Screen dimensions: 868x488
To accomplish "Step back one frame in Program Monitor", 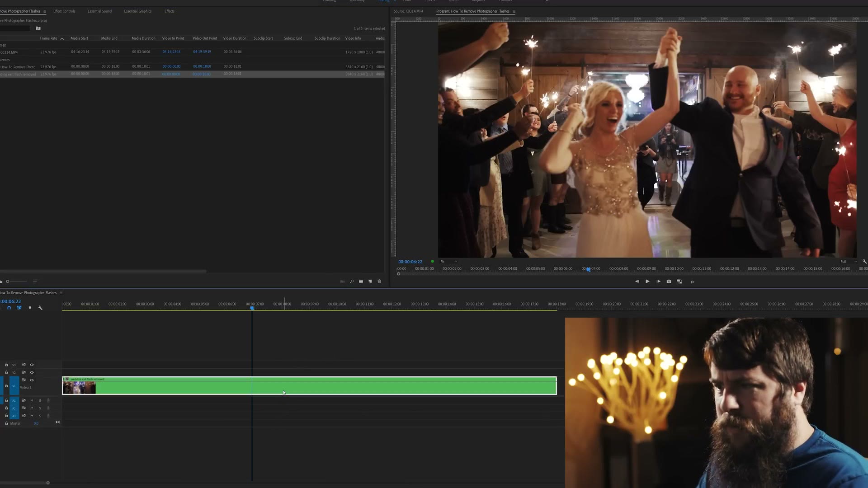I will (637, 282).
